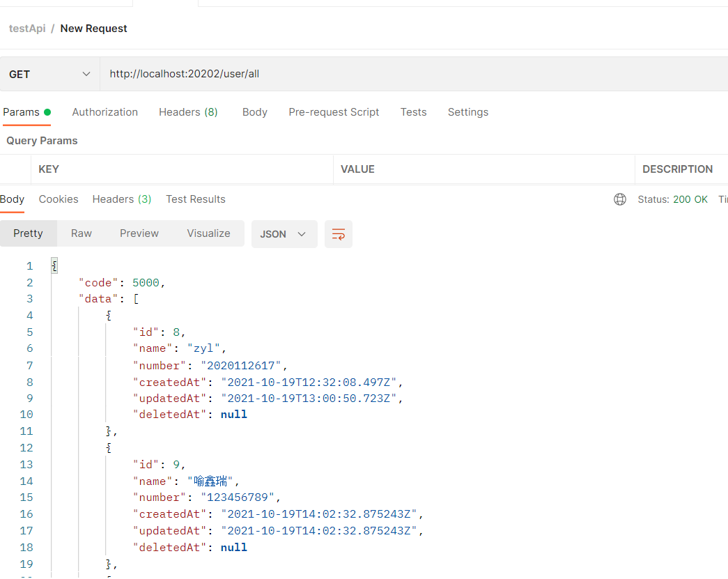Open the request Headers (8) tab
The width and height of the screenshot is (728, 579).
pos(188,112)
